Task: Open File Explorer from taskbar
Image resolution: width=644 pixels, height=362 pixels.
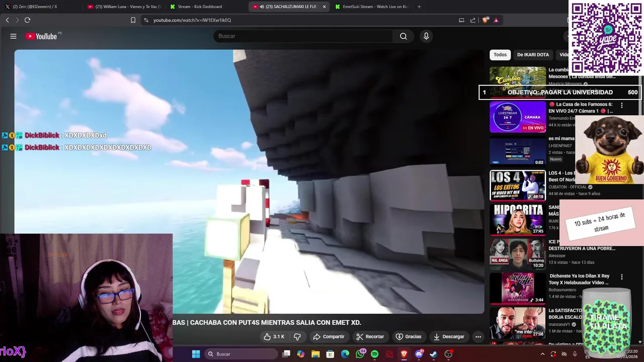Action: pos(315,354)
